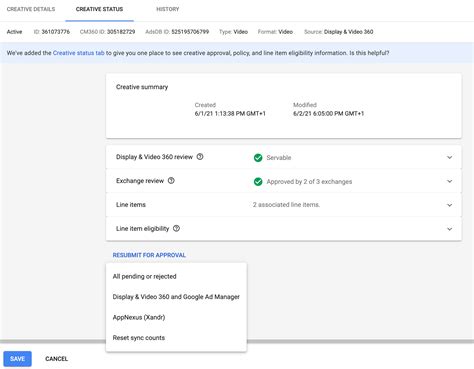Follow the Creative status tab link

79,53
